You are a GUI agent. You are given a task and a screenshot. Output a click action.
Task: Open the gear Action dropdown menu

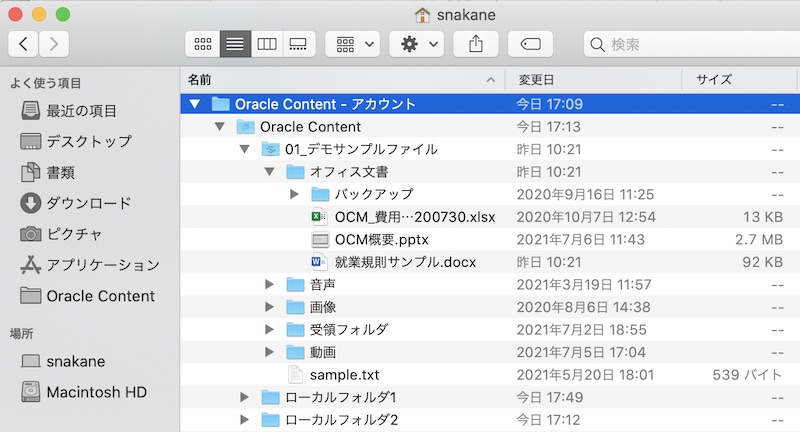[x=416, y=44]
